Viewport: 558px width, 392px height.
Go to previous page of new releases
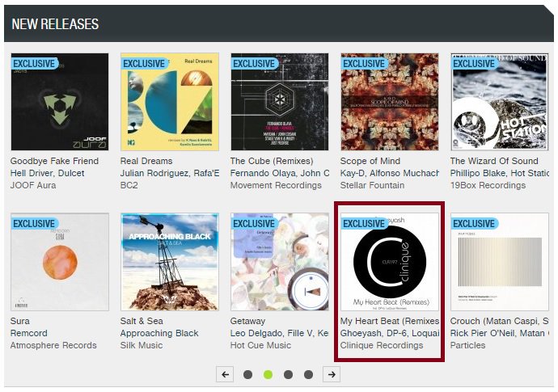click(x=225, y=374)
